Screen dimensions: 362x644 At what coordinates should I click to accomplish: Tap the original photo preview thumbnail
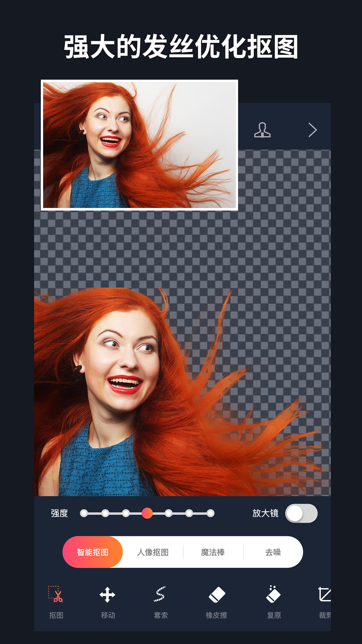139,145
